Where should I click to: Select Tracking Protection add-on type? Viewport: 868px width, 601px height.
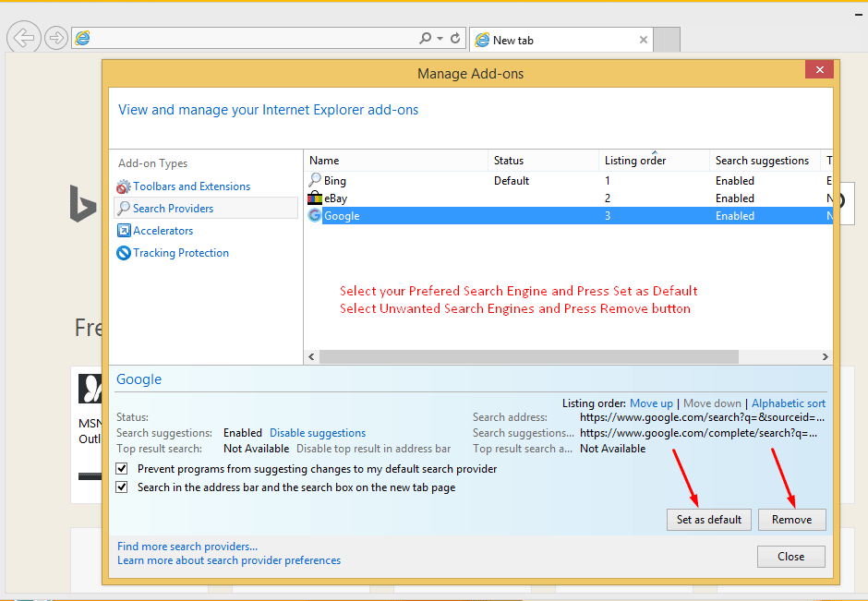[180, 253]
